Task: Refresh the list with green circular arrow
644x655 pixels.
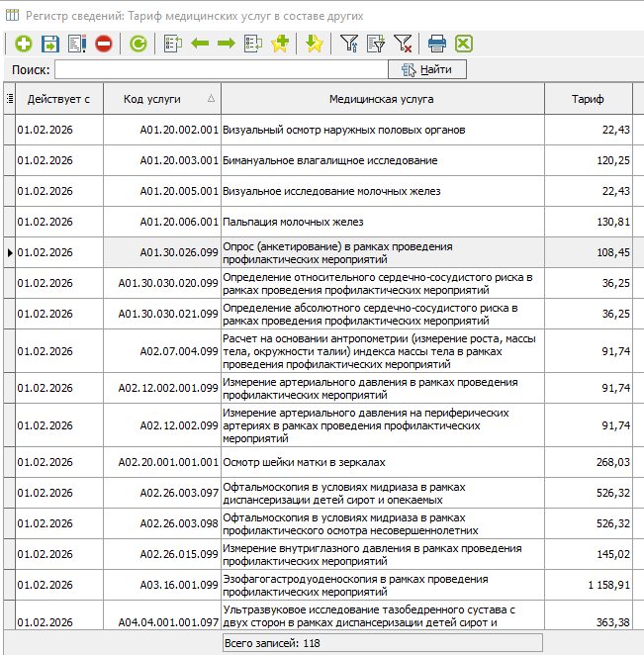Action: click(x=138, y=44)
